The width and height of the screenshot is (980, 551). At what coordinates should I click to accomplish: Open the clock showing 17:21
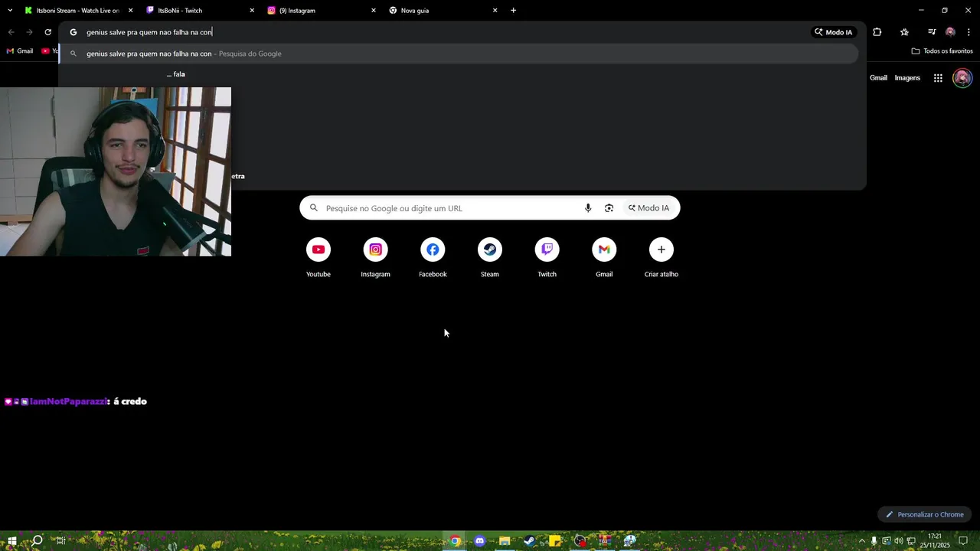click(934, 541)
